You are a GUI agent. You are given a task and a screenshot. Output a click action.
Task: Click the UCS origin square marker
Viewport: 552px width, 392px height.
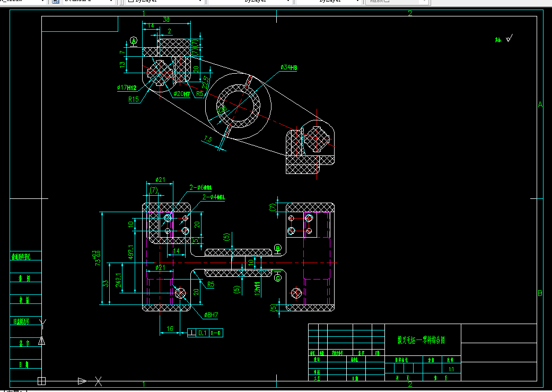[41, 381]
